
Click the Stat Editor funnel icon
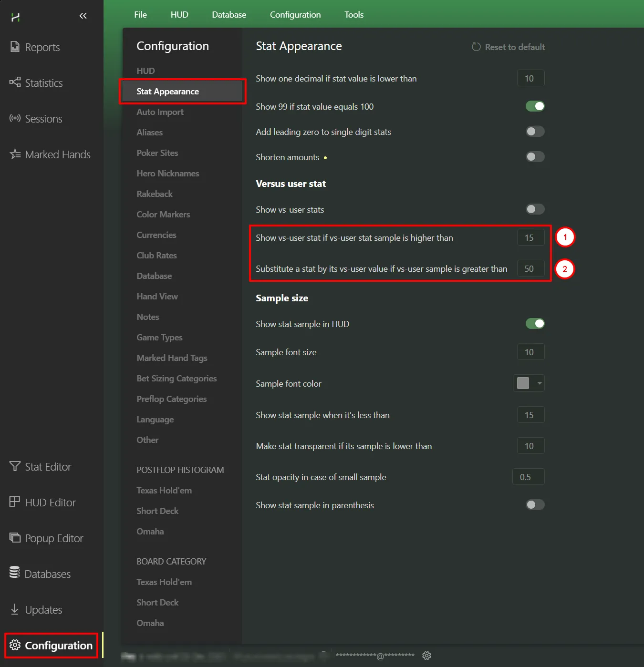click(x=15, y=466)
